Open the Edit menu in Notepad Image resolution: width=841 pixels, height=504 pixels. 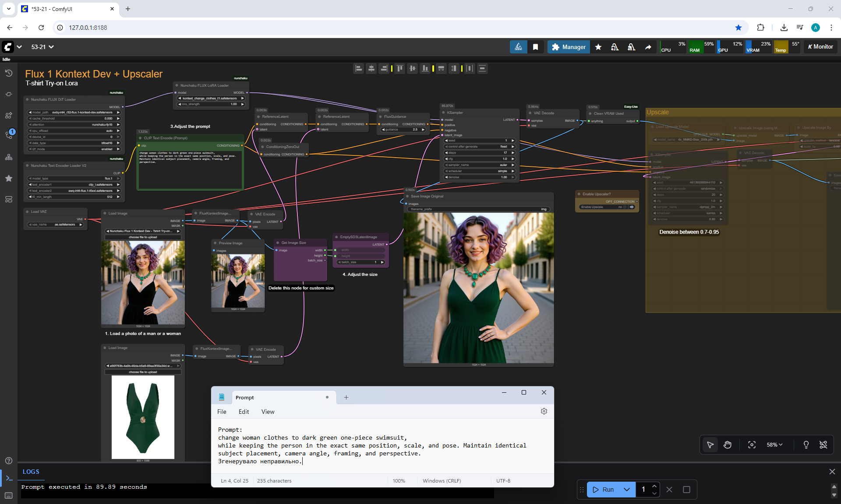244,412
